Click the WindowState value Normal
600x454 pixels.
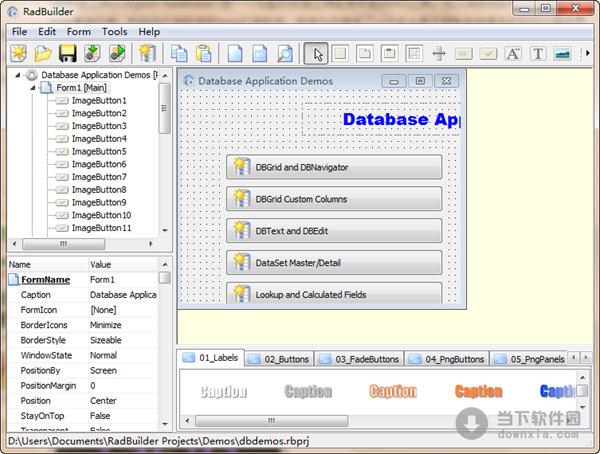103,355
